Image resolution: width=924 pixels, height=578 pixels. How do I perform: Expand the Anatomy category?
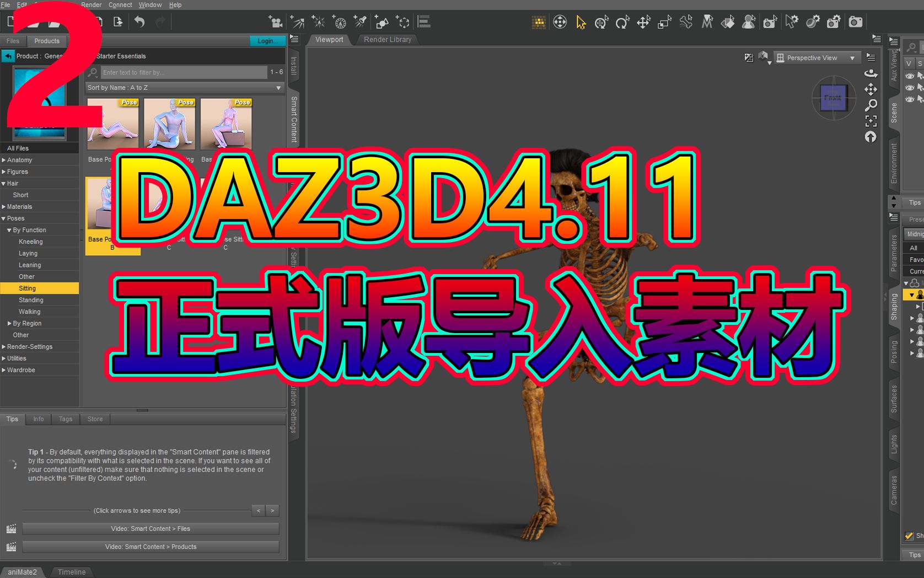4,160
